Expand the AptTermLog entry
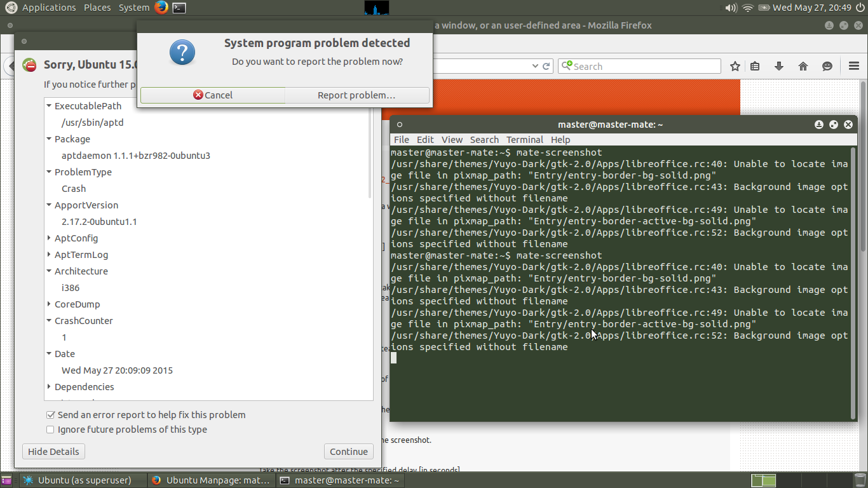 [49, 255]
